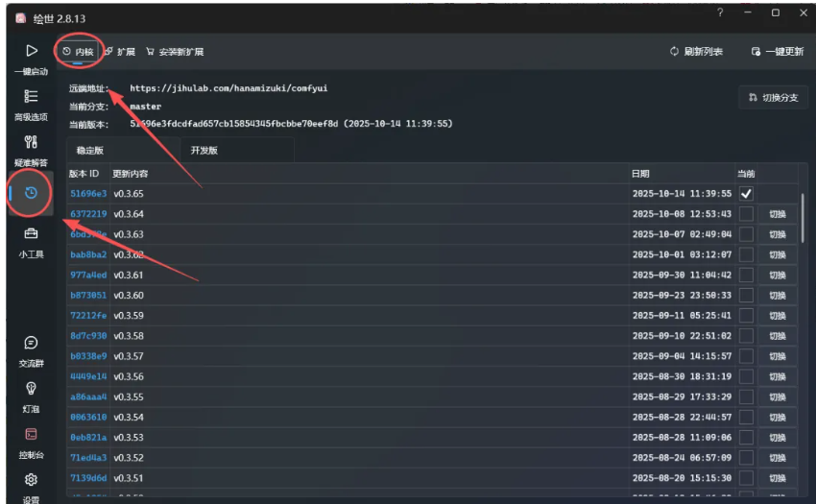816x504 pixels.
Task: Open 小工具 toolbox in sidebar
Action: pos(31,241)
